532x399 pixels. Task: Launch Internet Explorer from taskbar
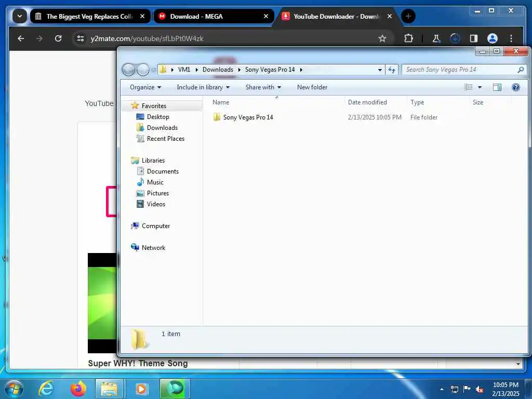point(46,389)
